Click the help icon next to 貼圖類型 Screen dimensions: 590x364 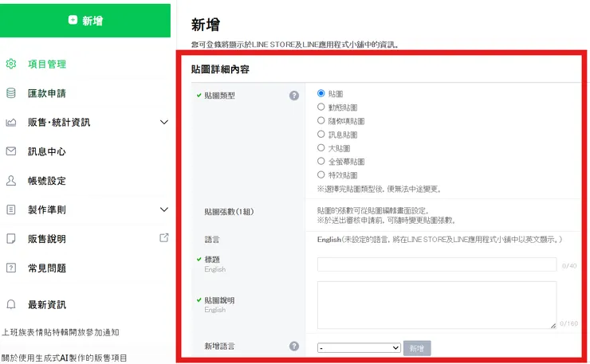tap(294, 96)
